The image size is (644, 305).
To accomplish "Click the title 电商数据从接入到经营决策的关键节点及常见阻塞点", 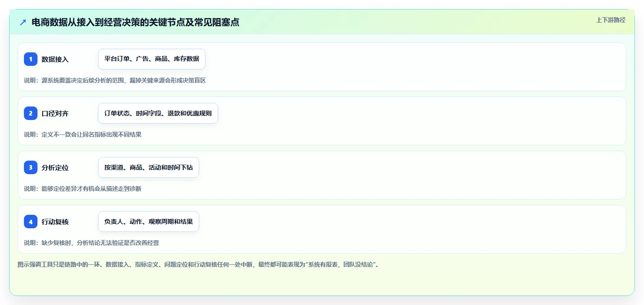I will click(x=135, y=23).
